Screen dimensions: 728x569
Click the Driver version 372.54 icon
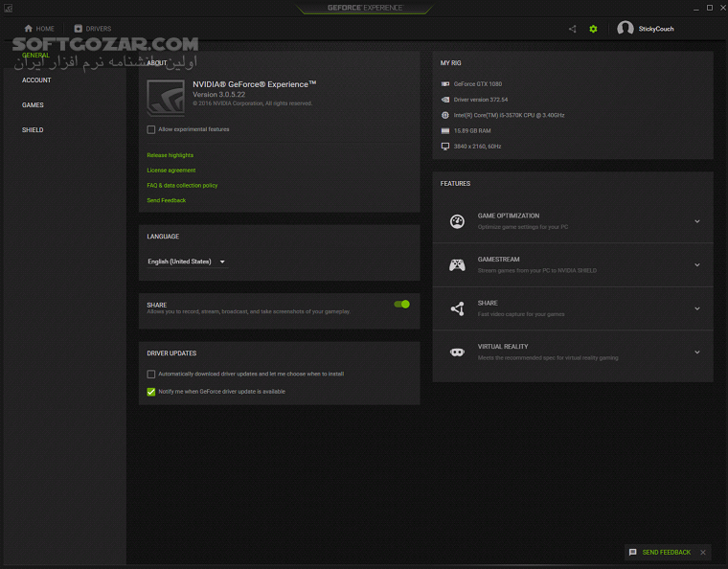[x=445, y=100]
